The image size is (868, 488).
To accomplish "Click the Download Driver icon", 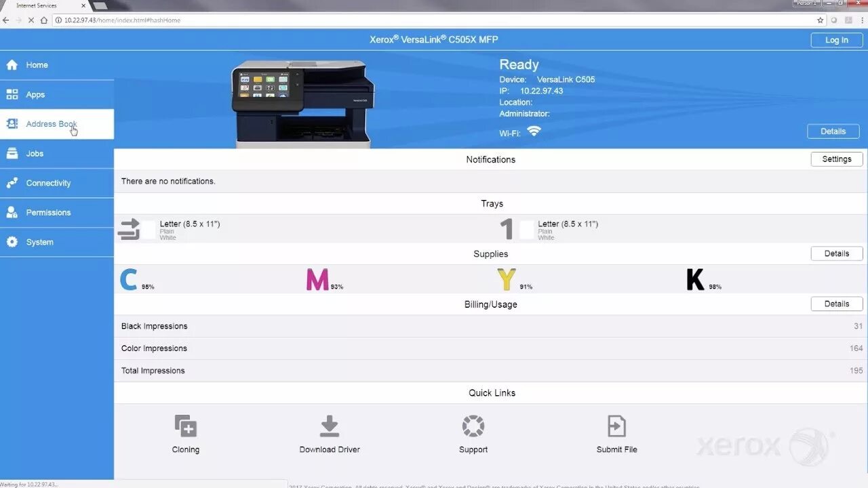I will pyautogui.click(x=330, y=426).
